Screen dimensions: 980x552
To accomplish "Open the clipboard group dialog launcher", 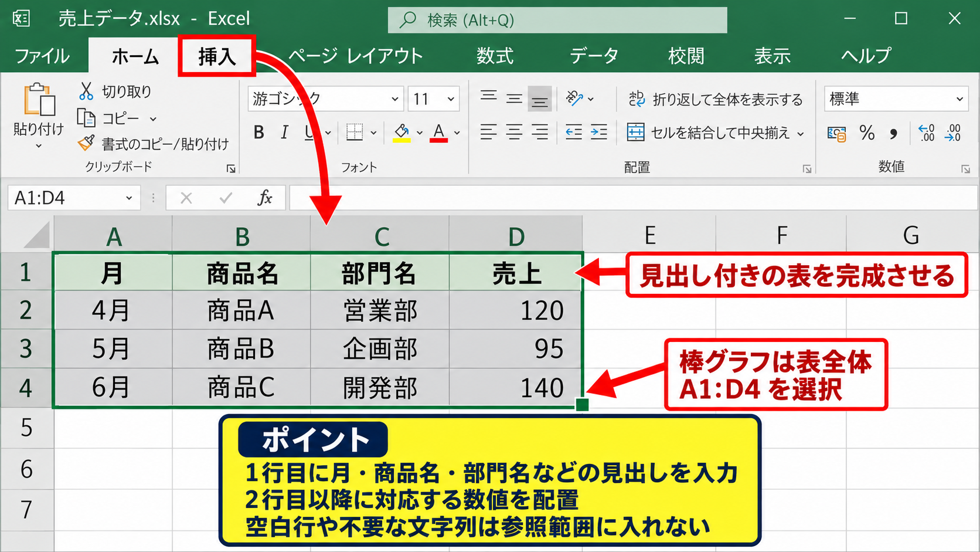I will (231, 169).
